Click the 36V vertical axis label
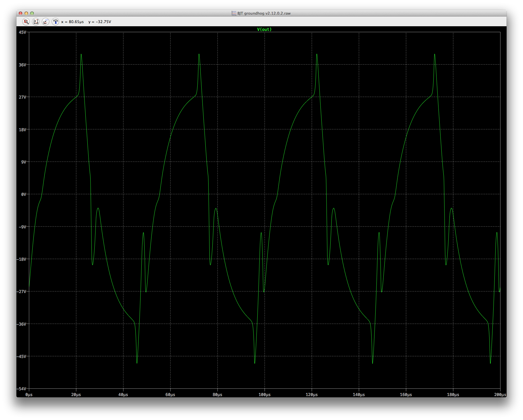This screenshot has height=420, width=523. coord(23,65)
